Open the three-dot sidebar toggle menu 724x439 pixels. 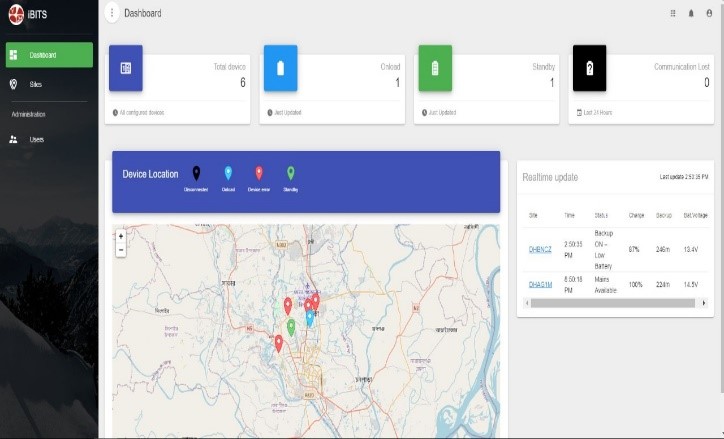click(112, 13)
